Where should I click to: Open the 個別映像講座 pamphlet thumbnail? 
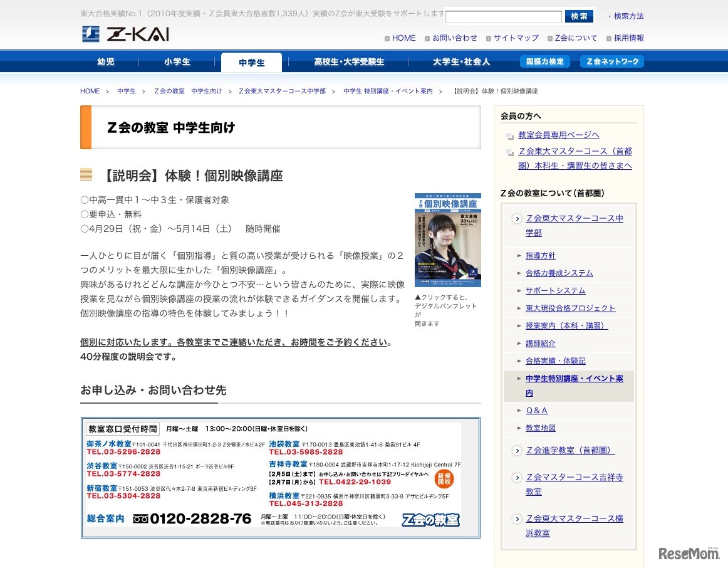coord(447,240)
